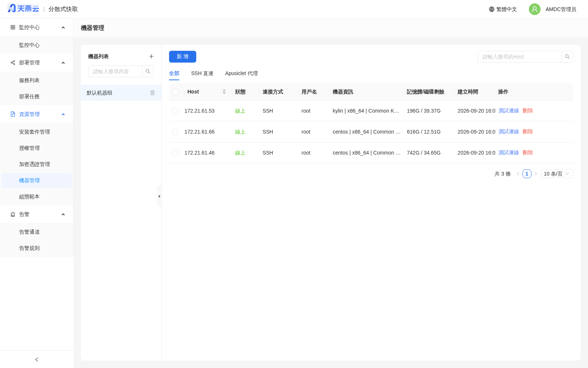Screen dimensions: 588x368
Task: Delete 默认机器组 with its trash icon
Action: 153,93
